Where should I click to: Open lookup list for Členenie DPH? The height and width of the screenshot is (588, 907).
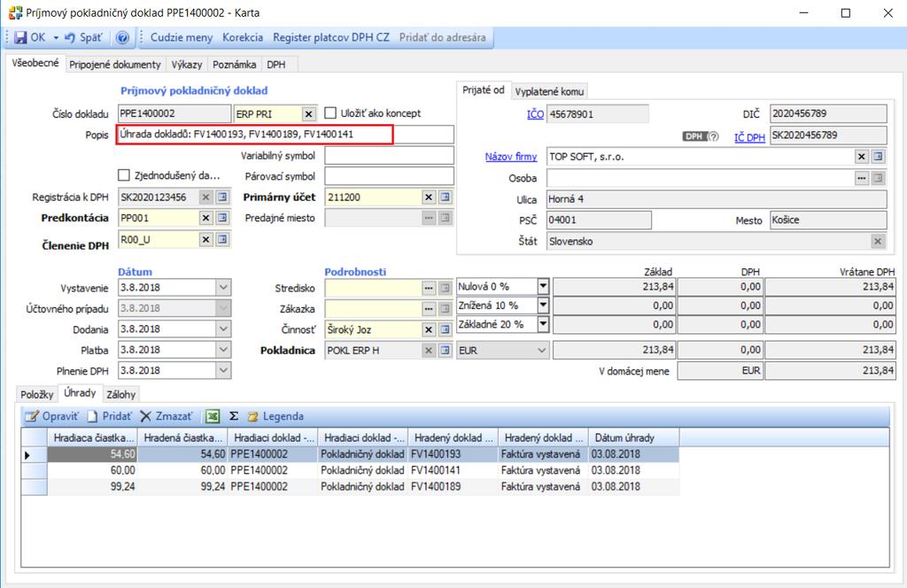click(x=222, y=239)
